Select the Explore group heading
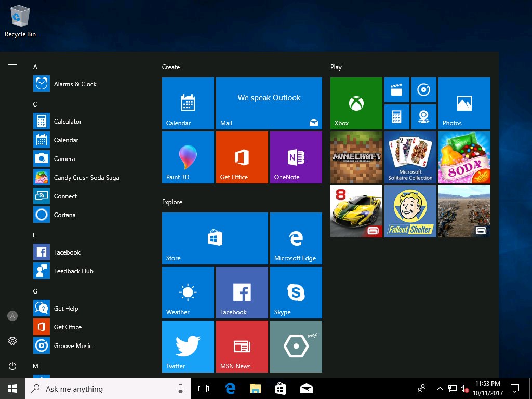The width and height of the screenshot is (532, 399). click(172, 202)
